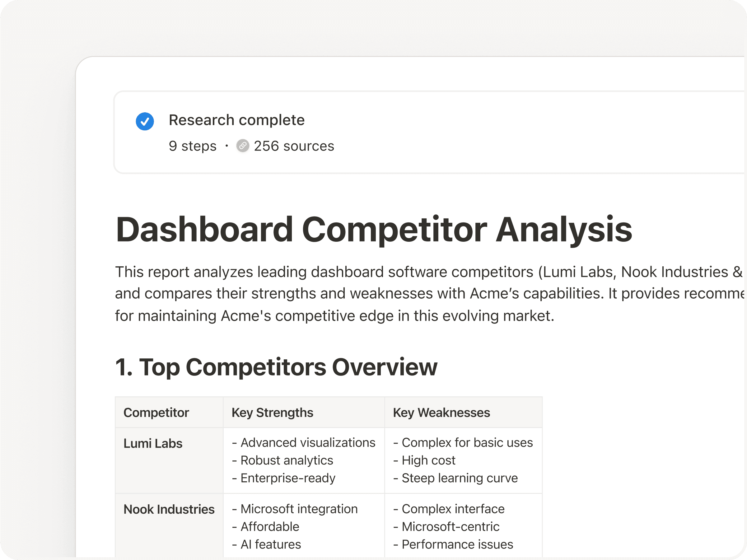The width and height of the screenshot is (747, 560).
Task: Click the link icon beside 256 sources
Action: click(242, 146)
